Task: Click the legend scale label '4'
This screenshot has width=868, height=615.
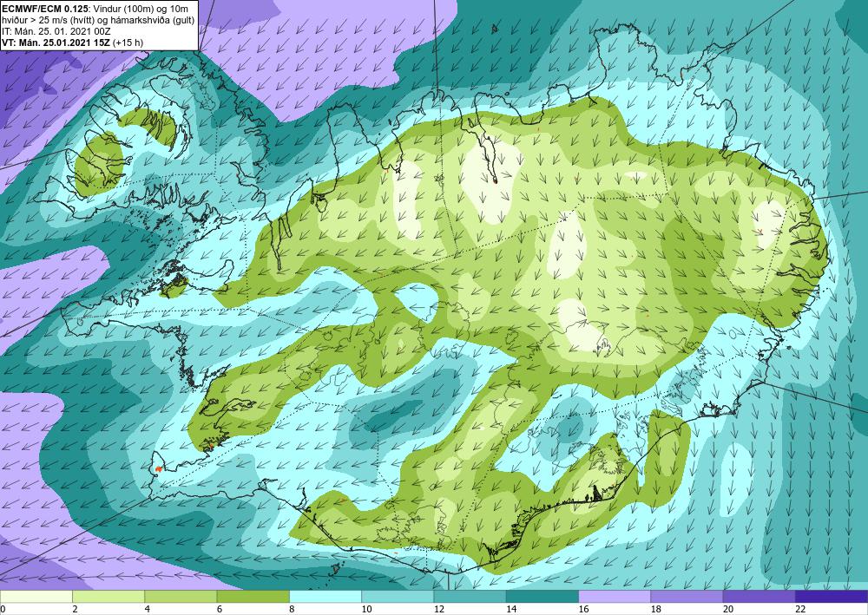Action: pyautogui.click(x=147, y=609)
